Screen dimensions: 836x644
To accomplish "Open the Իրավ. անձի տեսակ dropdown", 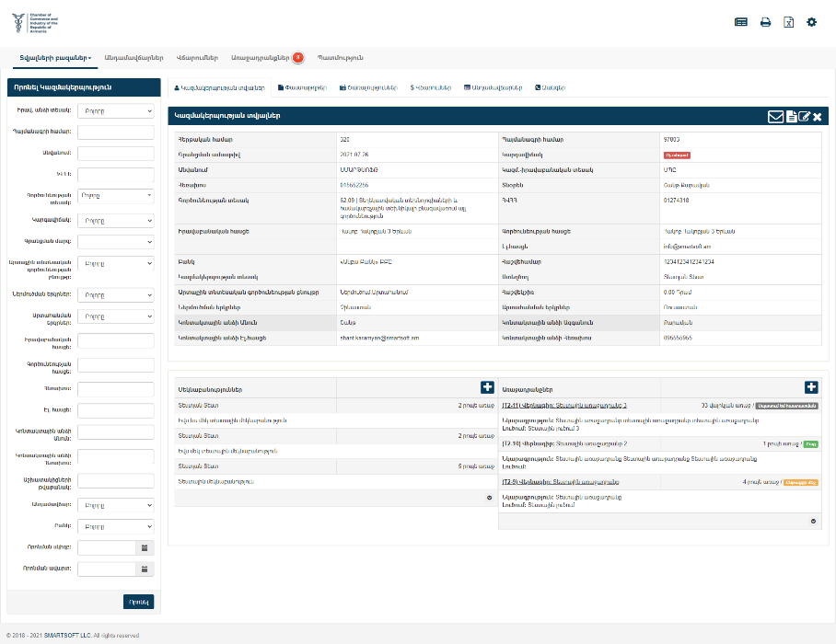I will coord(115,110).
